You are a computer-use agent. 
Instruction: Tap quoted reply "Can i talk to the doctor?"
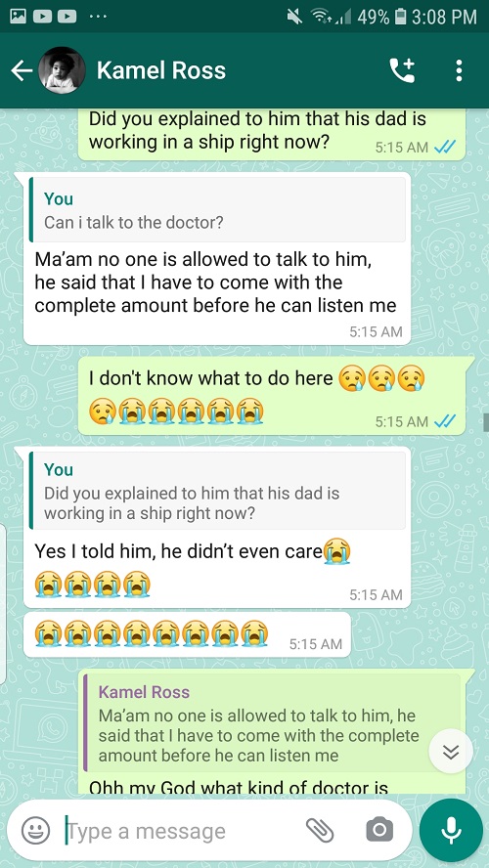click(x=217, y=210)
